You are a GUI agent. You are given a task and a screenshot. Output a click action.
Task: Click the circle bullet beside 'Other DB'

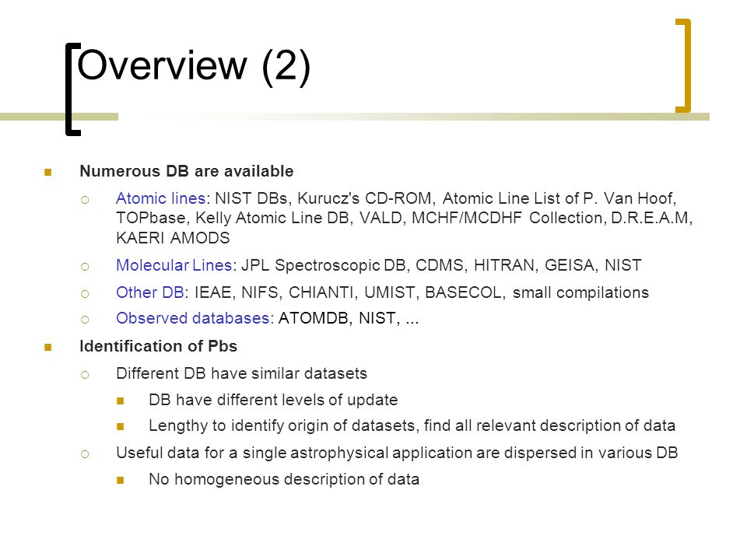(x=85, y=294)
